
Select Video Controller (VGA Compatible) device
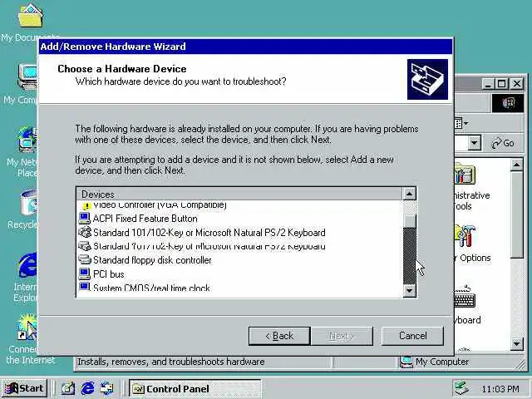tap(160, 204)
